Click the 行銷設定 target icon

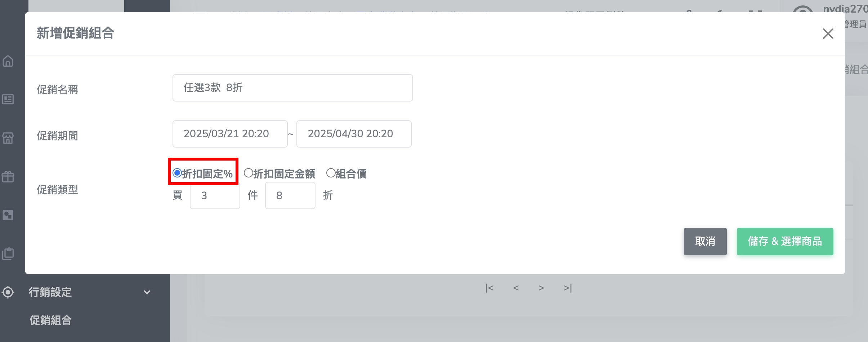(8, 292)
